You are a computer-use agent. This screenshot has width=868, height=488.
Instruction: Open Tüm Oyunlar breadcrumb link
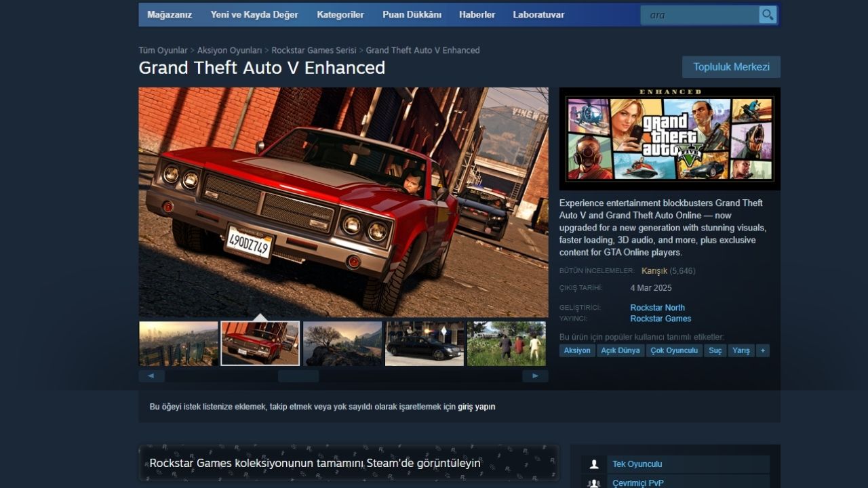(163, 50)
